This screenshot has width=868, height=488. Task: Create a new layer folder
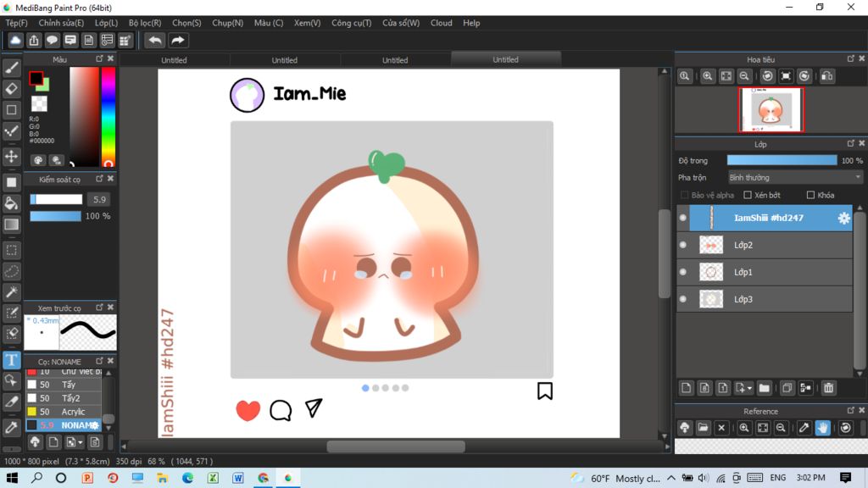[765, 388]
